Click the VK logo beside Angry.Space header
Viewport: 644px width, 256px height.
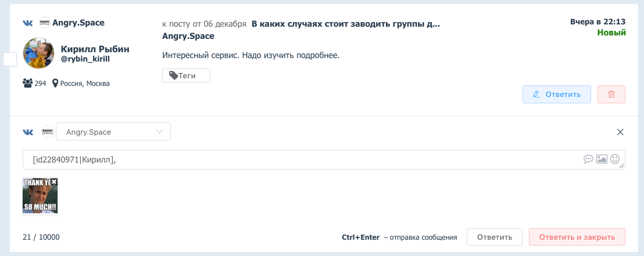[27, 23]
